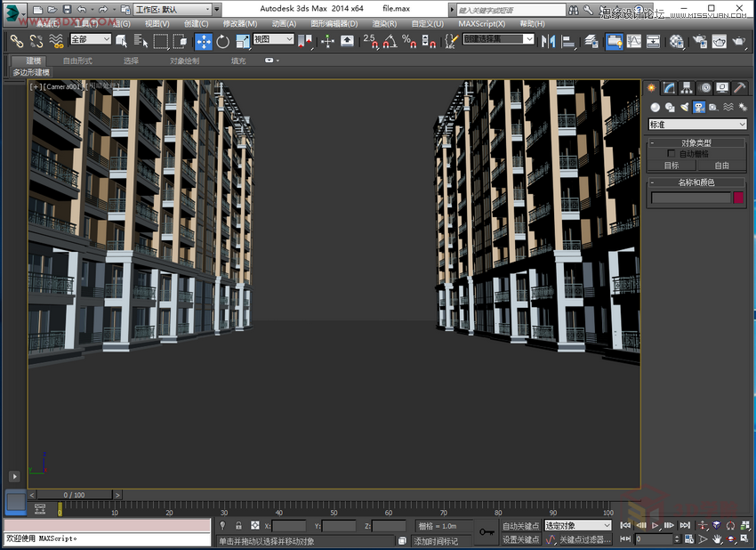Click the frame number input field
This screenshot has height=550, width=756.
pyautogui.click(x=655, y=539)
